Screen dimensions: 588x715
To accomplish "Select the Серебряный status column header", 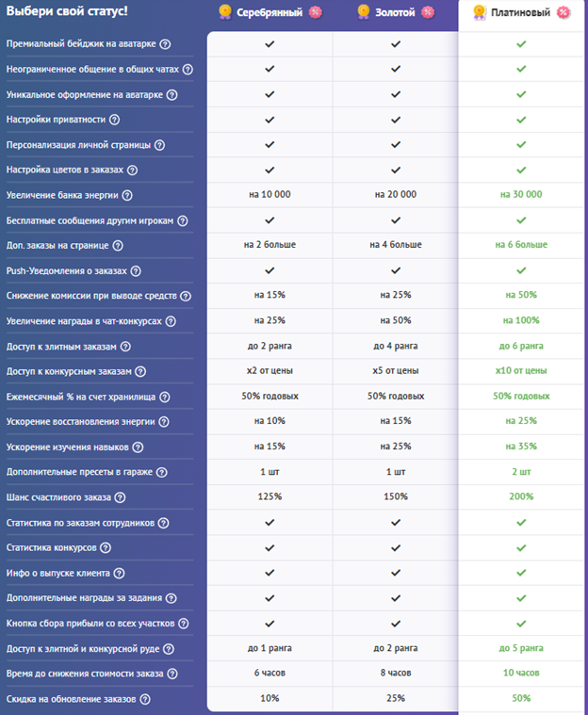I will pos(269,13).
